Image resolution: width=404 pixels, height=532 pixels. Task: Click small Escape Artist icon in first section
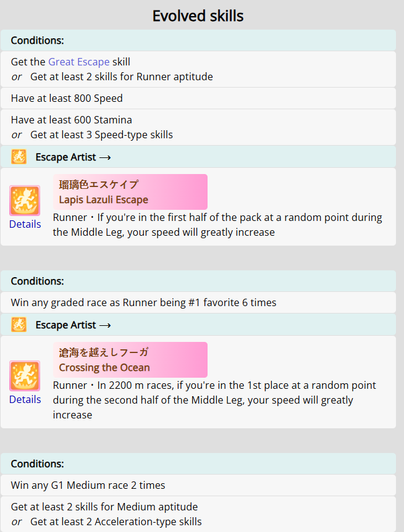point(19,157)
